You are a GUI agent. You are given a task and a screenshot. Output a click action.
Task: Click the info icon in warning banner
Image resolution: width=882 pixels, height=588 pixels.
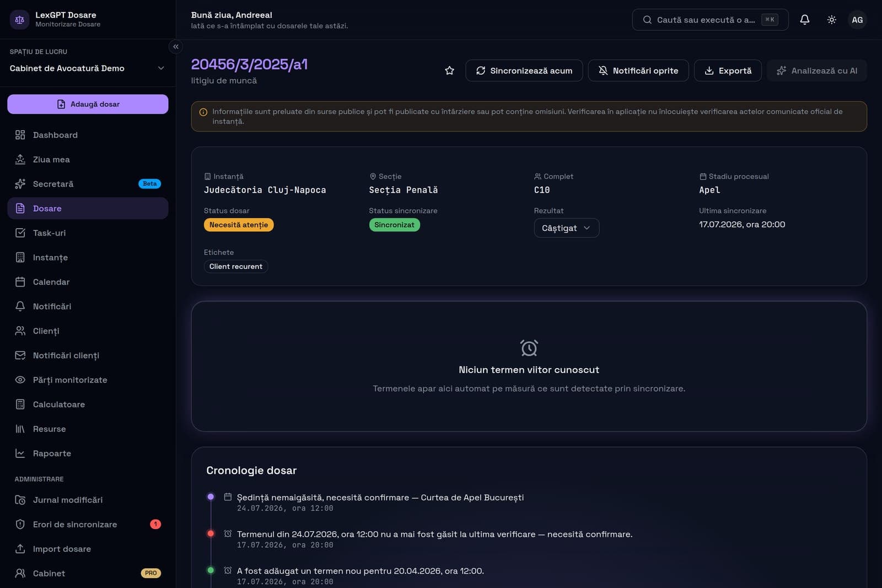click(x=203, y=112)
